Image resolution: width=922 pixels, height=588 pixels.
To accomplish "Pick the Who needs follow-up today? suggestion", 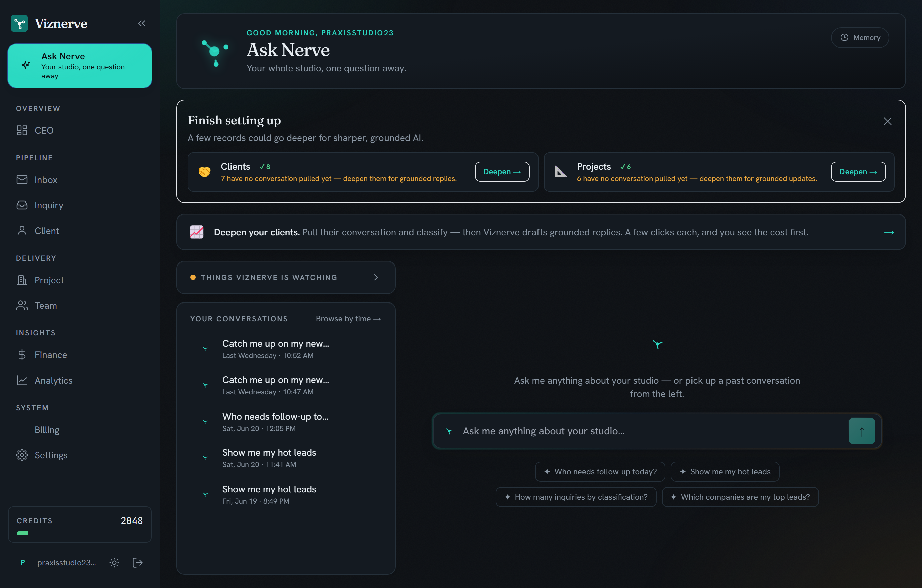I will click(600, 472).
